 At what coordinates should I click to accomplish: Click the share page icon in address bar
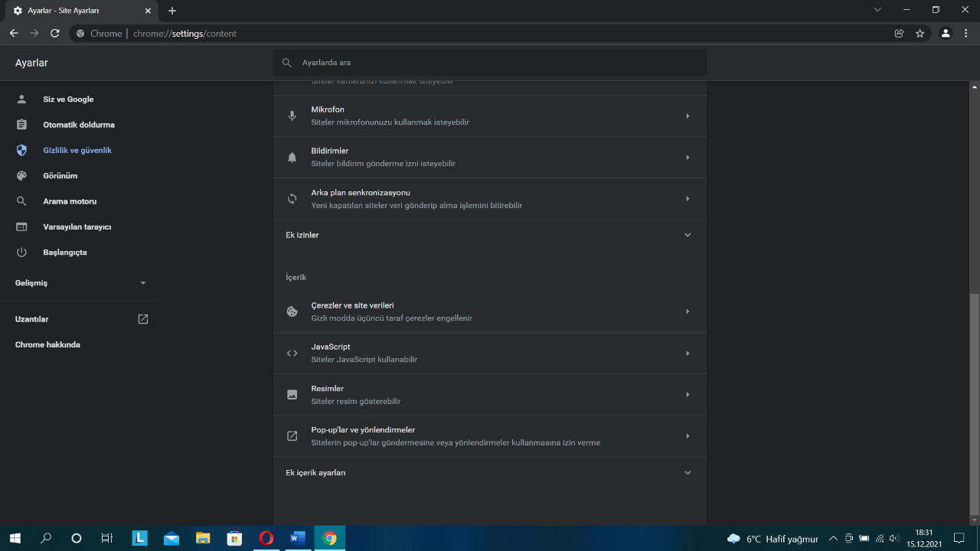click(x=899, y=34)
